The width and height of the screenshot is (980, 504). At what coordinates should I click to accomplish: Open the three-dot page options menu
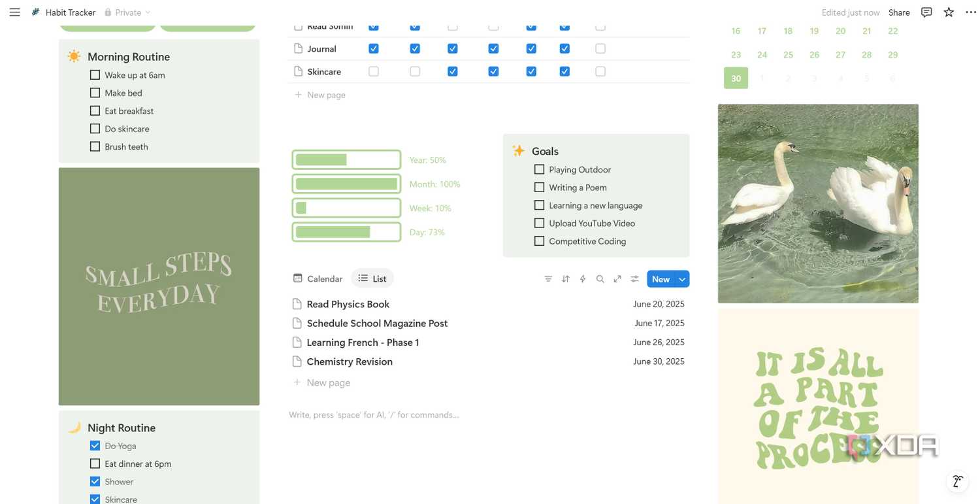[971, 12]
